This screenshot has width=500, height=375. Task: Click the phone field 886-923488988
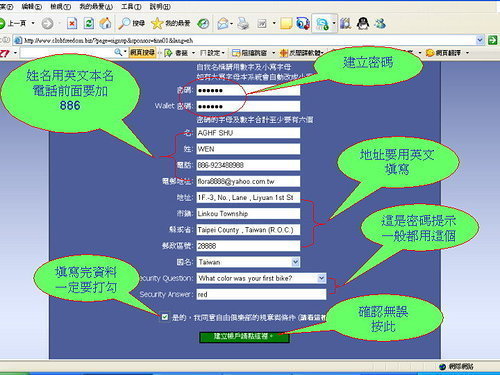click(248, 165)
